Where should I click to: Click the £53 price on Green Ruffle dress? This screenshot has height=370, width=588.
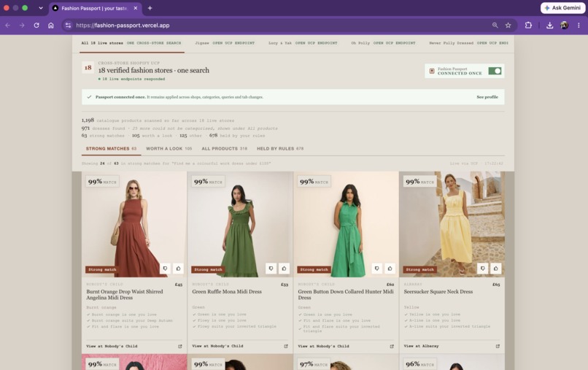285,285
